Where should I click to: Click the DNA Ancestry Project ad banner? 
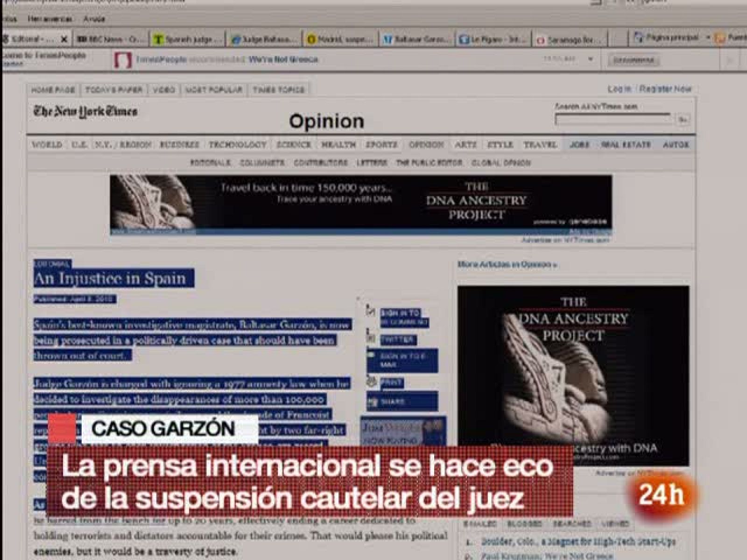tap(362, 205)
